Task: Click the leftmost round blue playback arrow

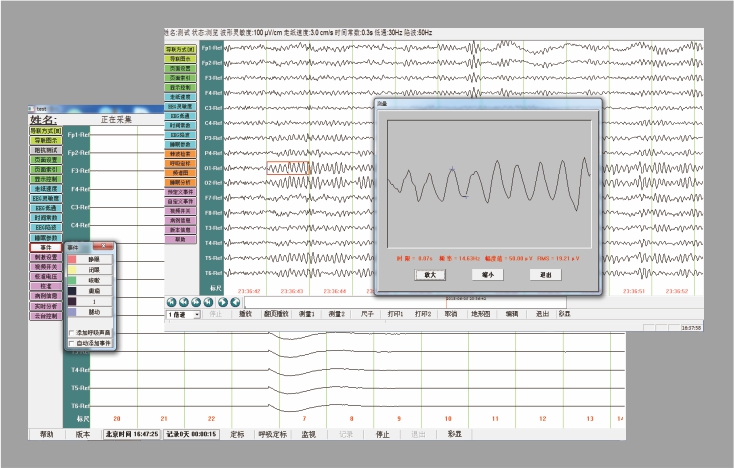Action: (171, 300)
